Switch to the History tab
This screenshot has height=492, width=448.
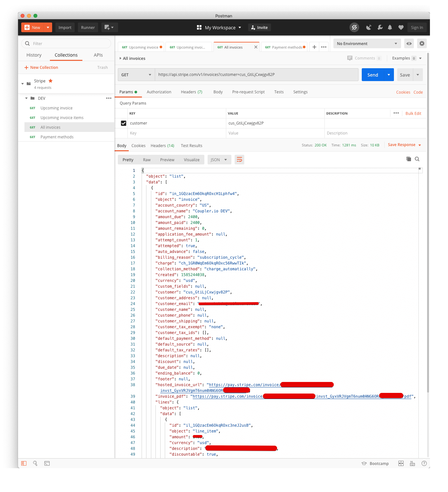[34, 55]
